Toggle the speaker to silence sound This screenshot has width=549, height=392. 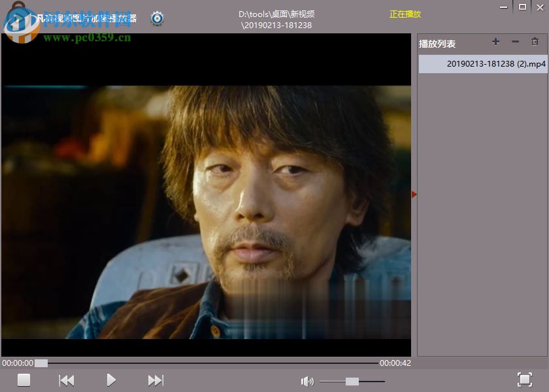click(307, 381)
